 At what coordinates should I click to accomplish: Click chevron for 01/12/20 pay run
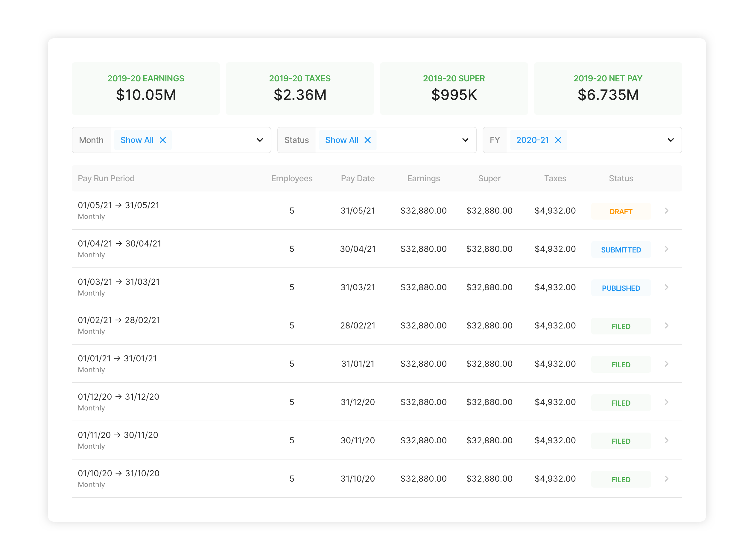point(666,402)
